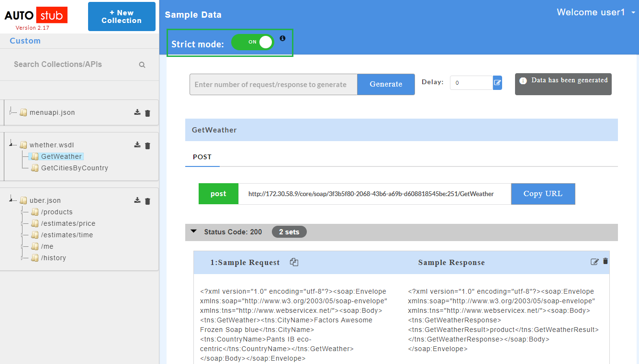Select the whether.wsdl collection name
This screenshot has height=364, width=639.
click(52, 145)
